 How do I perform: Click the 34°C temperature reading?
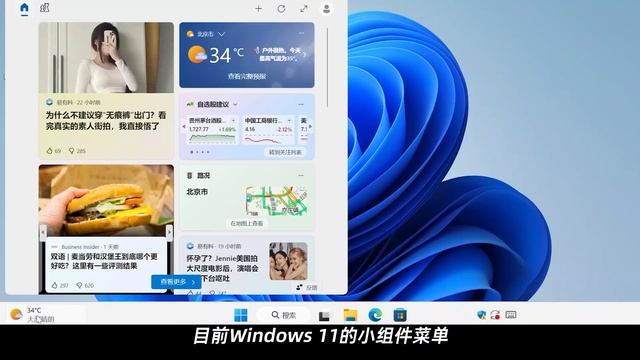point(227,55)
